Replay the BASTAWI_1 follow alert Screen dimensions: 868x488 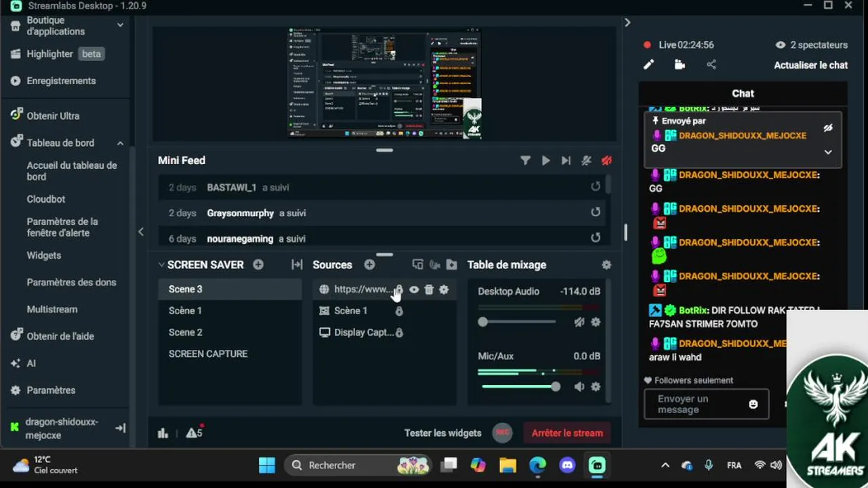point(595,187)
